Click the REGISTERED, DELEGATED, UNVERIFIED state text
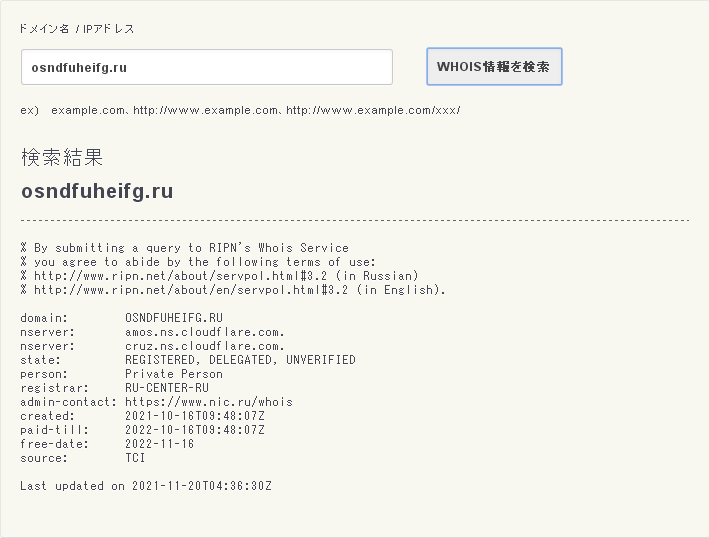This screenshot has width=709, height=538. pos(240,360)
